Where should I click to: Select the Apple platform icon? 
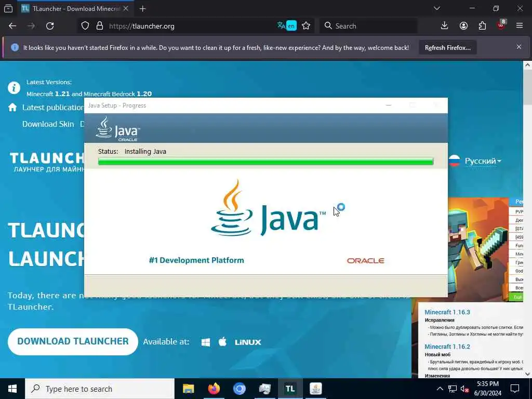point(222,342)
